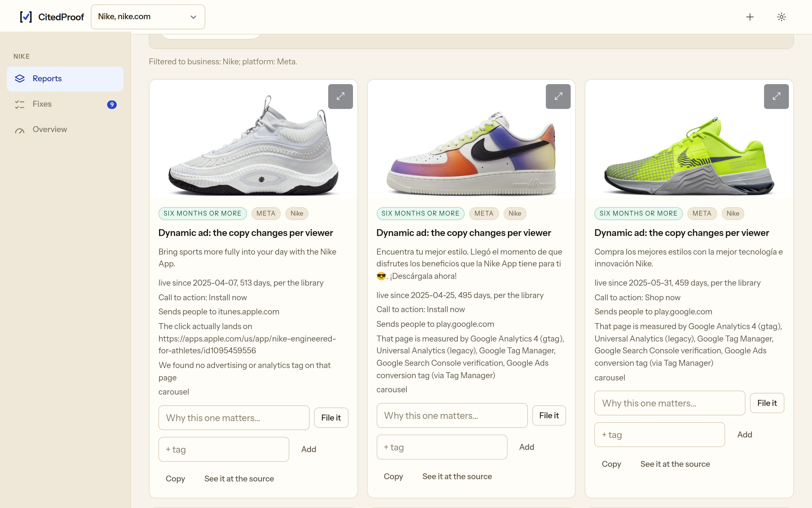Click 'Why this one matters' field on 495 days card
Viewport: 812px width, 508px height.
coord(452,415)
